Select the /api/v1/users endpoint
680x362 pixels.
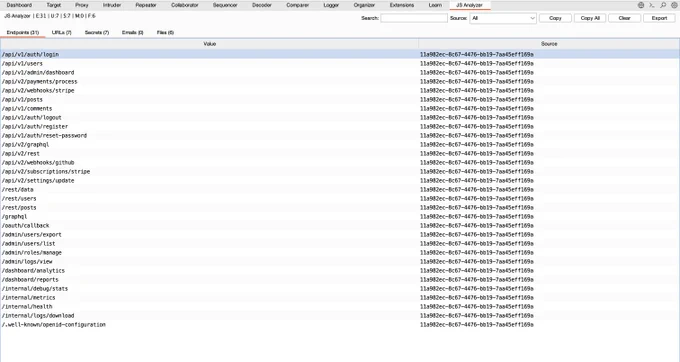pyautogui.click(x=340, y=64)
